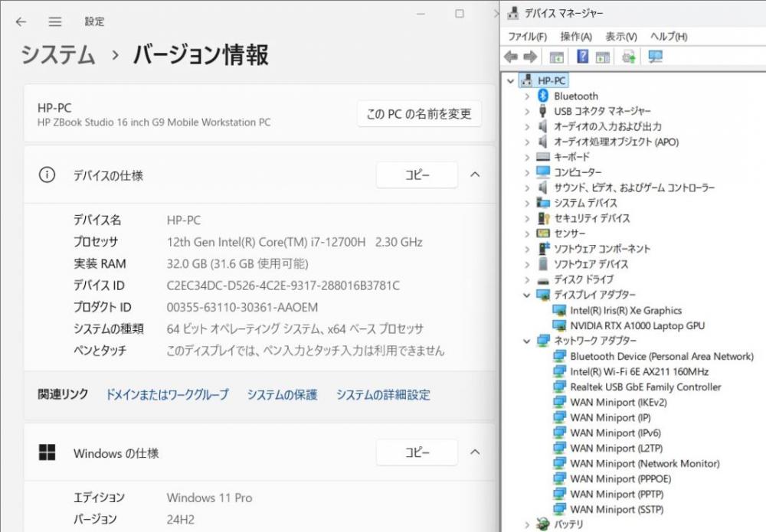Click the USB connector manager plug icon
Image resolution: width=766 pixels, height=532 pixels.
point(543,111)
